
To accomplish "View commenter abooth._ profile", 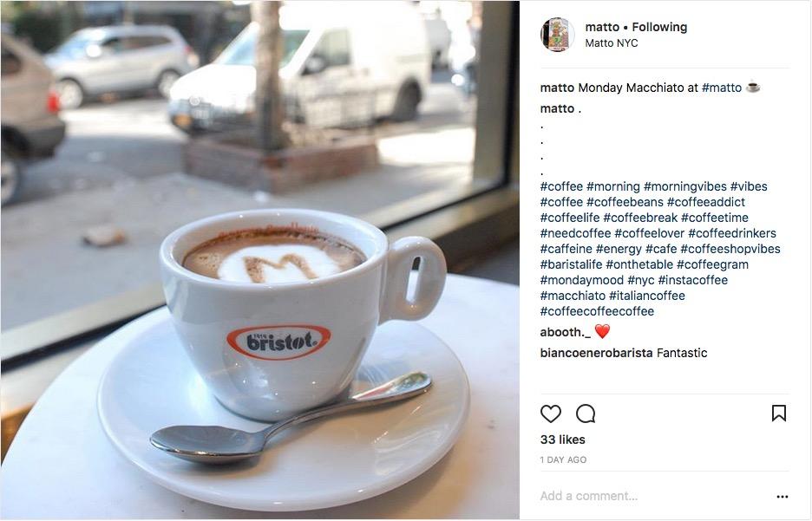I will click(x=565, y=332).
